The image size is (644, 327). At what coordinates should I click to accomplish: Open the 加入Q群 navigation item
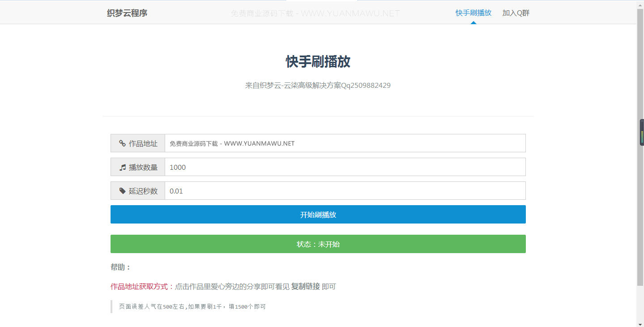516,13
